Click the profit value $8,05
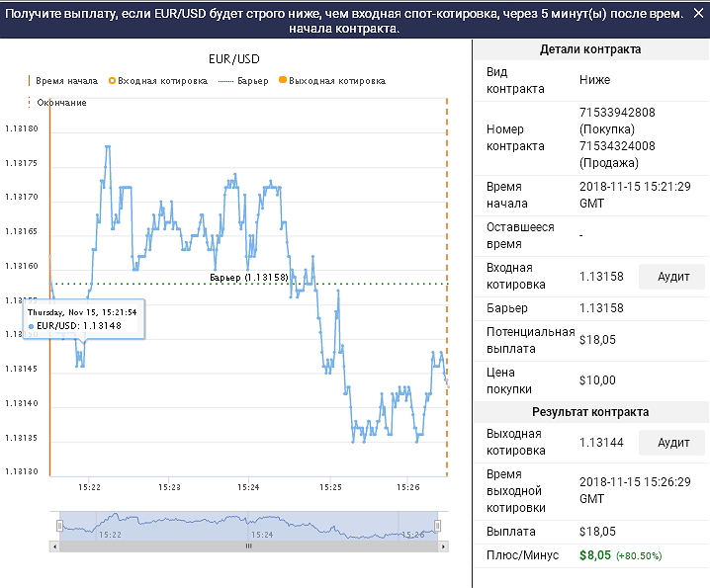710x588 pixels. (x=595, y=555)
